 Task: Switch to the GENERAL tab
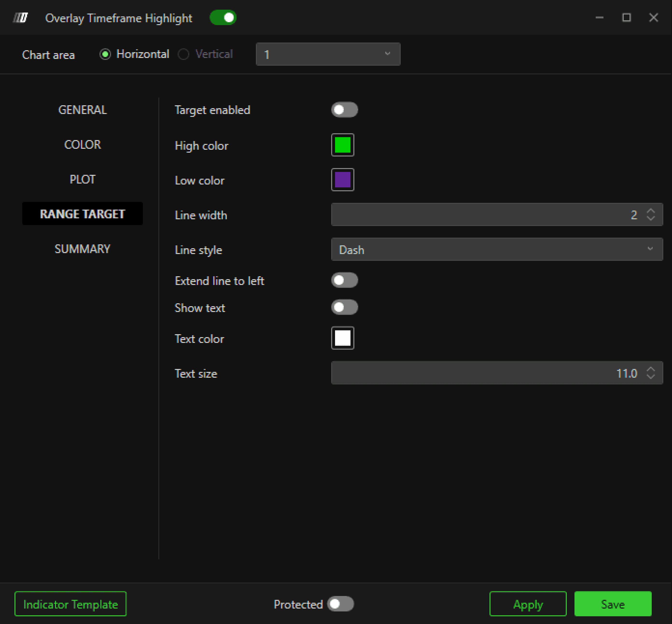point(82,110)
